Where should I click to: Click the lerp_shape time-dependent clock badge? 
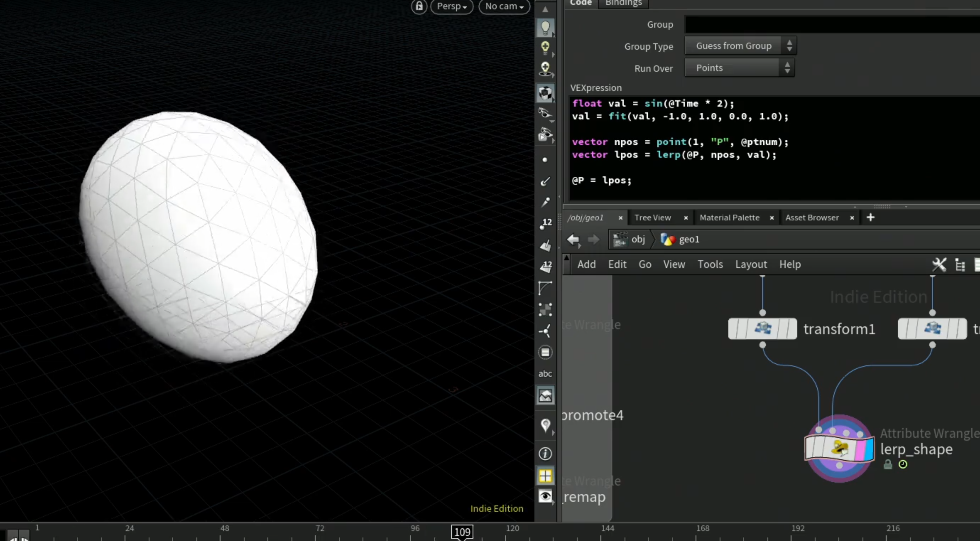click(903, 464)
